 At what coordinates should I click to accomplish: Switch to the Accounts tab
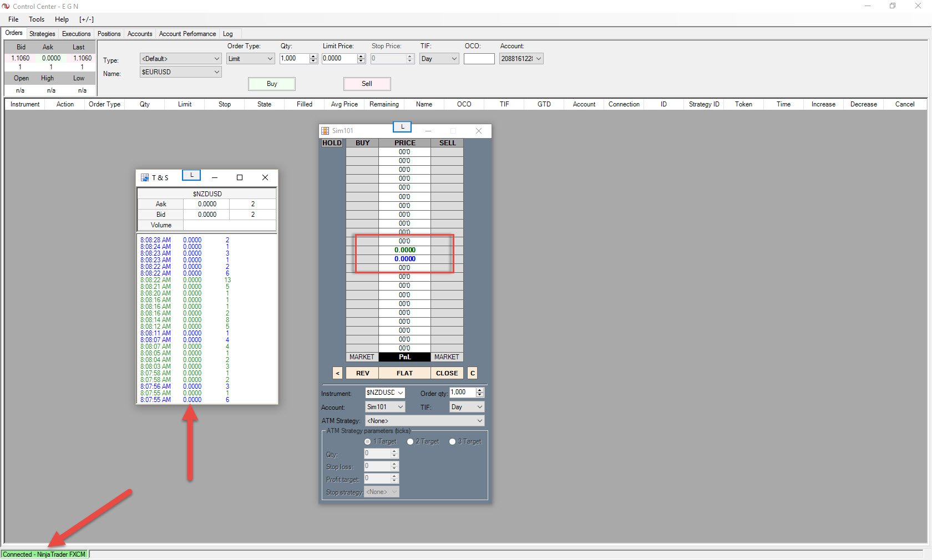[140, 34]
